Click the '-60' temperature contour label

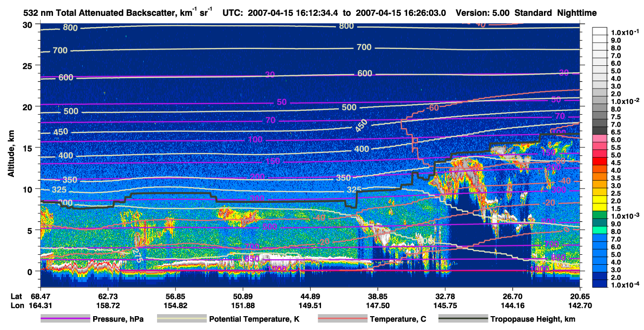(433, 107)
